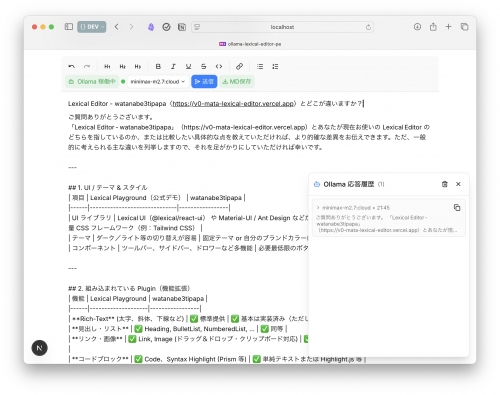This screenshot has height=395, width=500.
Task: Apply Heading 1 format
Action: click(x=107, y=67)
